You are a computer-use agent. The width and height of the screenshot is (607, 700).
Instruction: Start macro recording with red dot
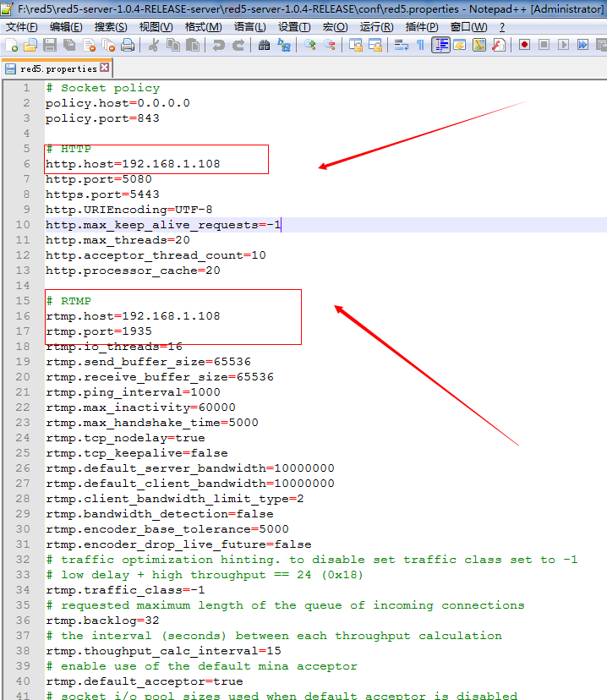tap(524, 45)
